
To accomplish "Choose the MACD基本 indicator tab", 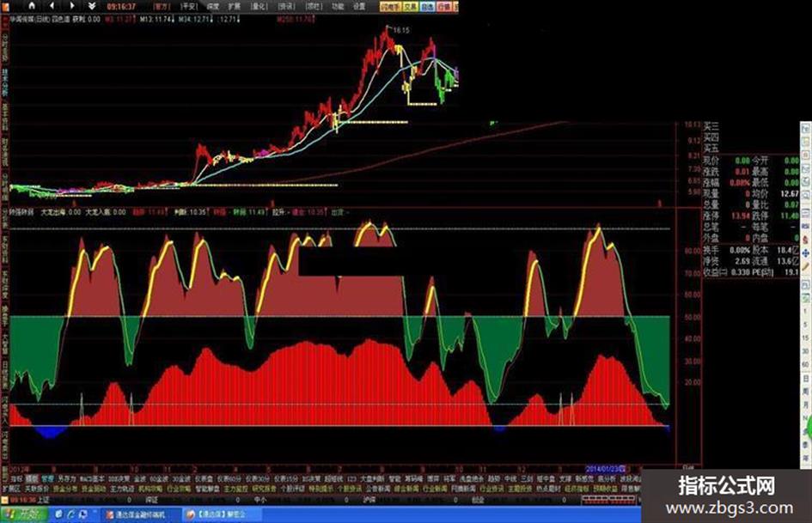I will coord(92,479).
